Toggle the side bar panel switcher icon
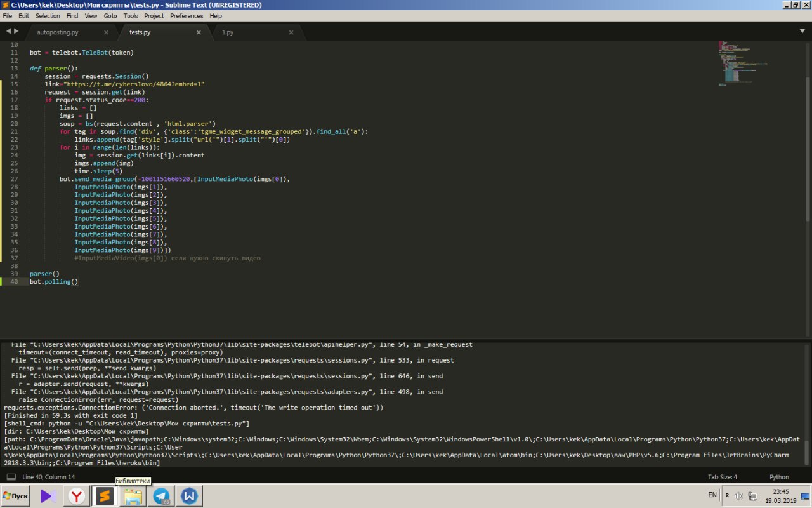The width and height of the screenshot is (812, 508). 11,477
